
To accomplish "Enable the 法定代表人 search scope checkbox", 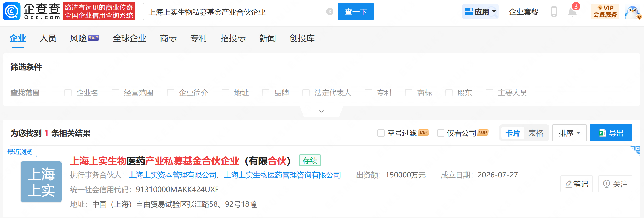I will point(306,93).
